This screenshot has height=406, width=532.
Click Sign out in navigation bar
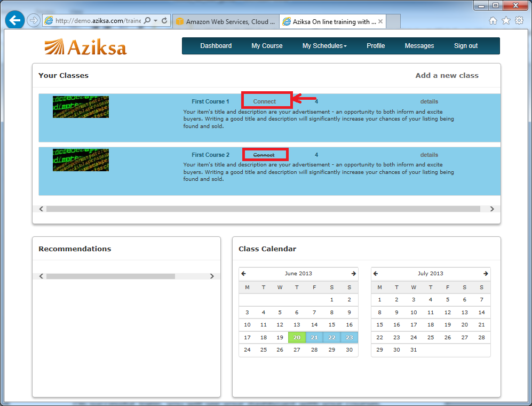465,46
